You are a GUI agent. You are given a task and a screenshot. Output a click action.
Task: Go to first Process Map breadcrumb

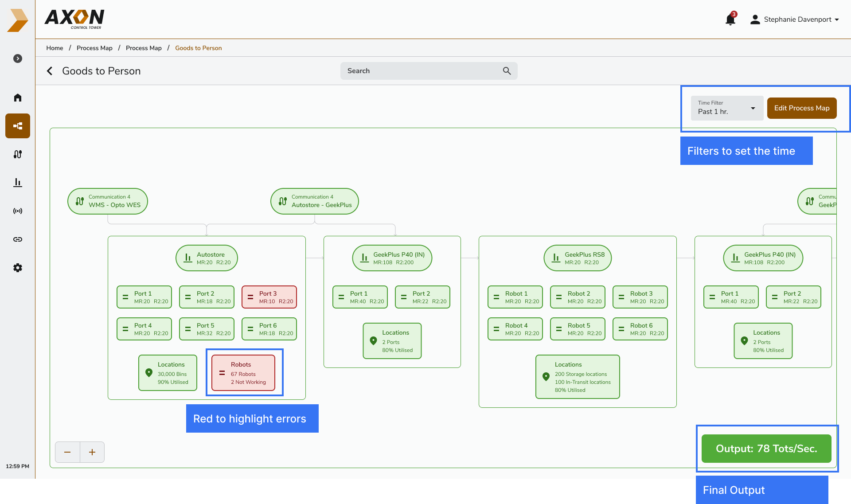click(x=94, y=48)
